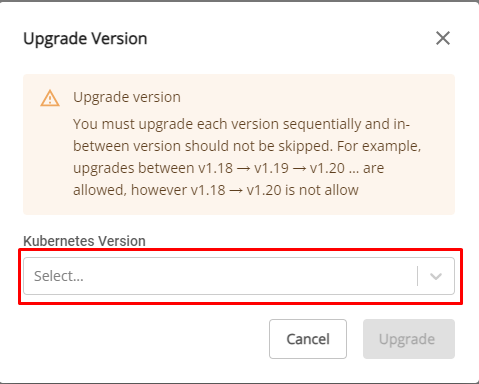The height and width of the screenshot is (384, 479).
Task: Expand the Kubernetes Version dropdown chevron
Action: click(436, 276)
